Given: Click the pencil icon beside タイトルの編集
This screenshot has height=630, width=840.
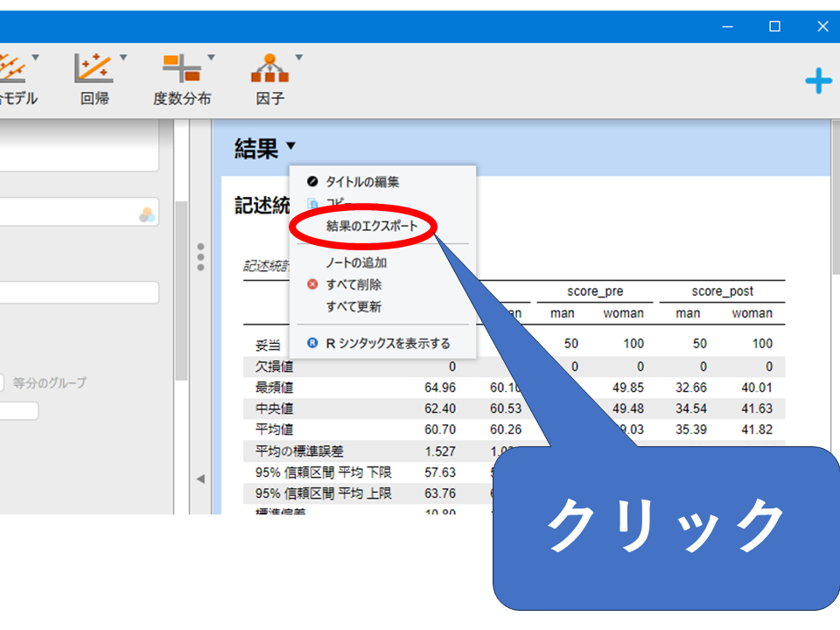Looking at the screenshot, I should (x=312, y=182).
